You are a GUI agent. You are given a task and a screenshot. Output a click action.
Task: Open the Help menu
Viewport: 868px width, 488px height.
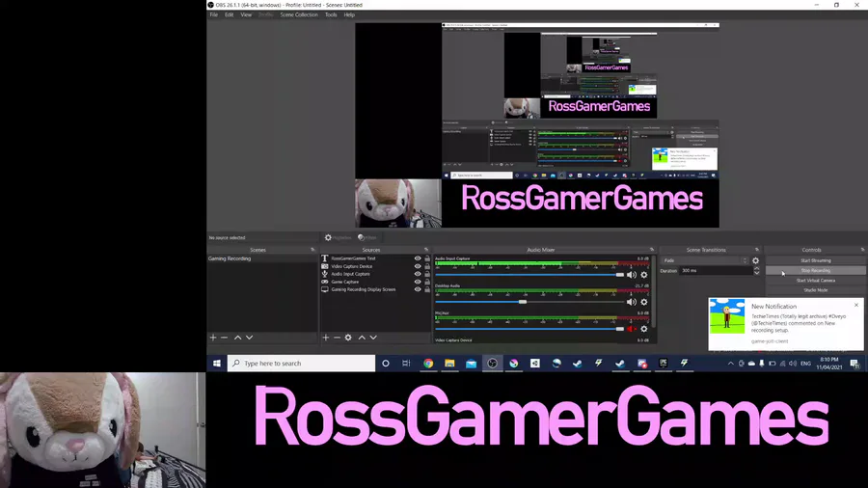[349, 14]
